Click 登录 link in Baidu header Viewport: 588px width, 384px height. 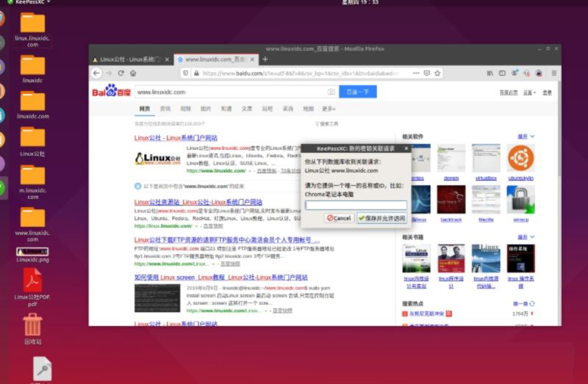click(547, 93)
